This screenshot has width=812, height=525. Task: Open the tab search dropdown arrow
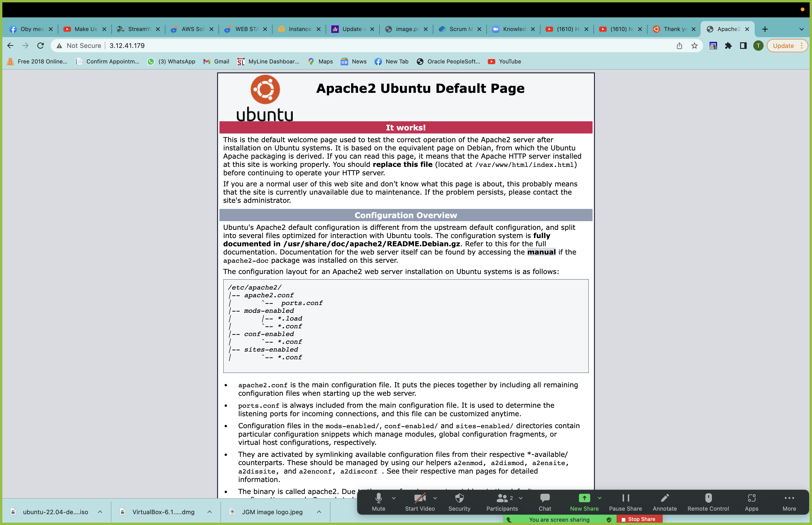[801, 29]
